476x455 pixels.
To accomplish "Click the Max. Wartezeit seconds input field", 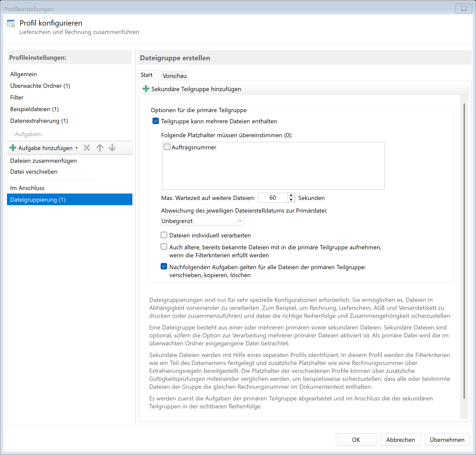I will pyautogui.click(x=273, y=198).
